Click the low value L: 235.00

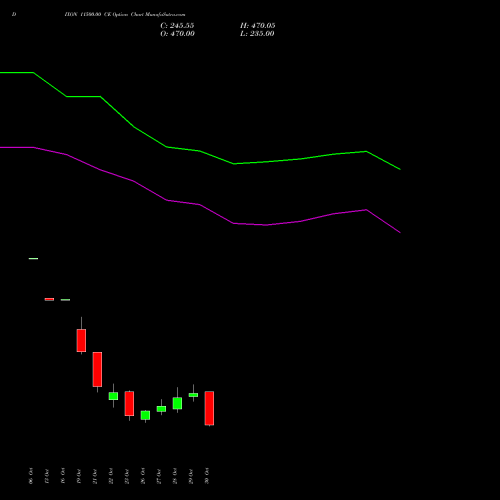tap(257, 34)
